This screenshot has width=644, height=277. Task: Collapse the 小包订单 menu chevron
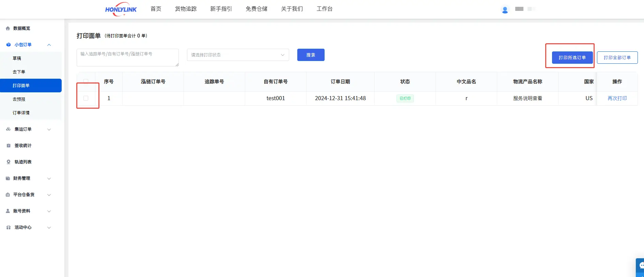click(x=49, y=45)
